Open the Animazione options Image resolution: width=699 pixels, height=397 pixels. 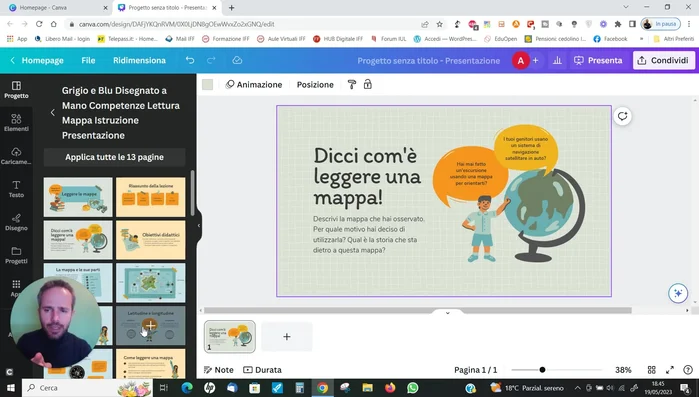point(254,84)
